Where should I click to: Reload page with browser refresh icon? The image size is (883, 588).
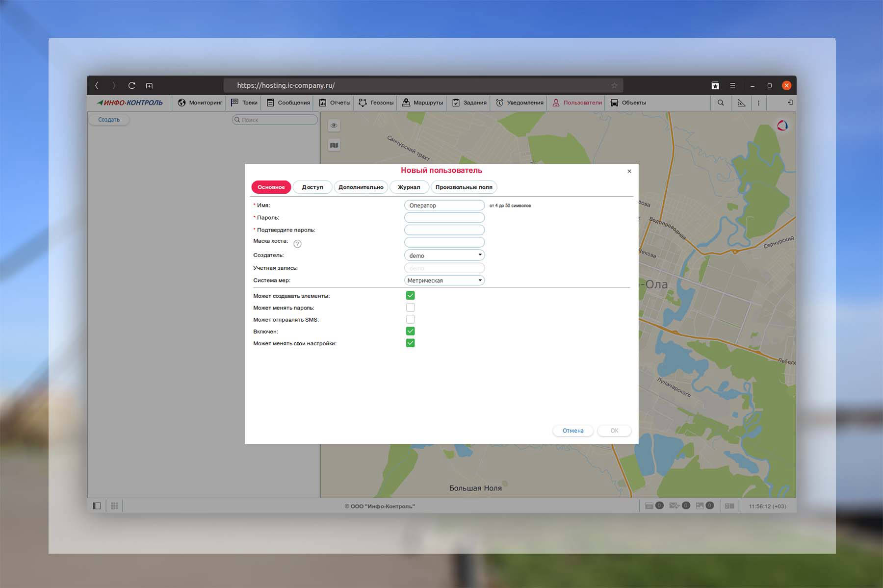[131, 85]
